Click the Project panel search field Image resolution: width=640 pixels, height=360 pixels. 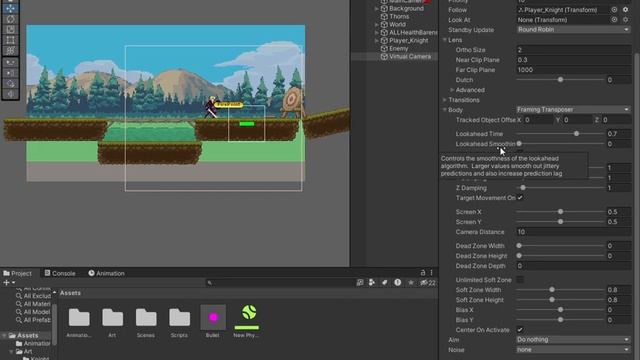click(280, 282)
